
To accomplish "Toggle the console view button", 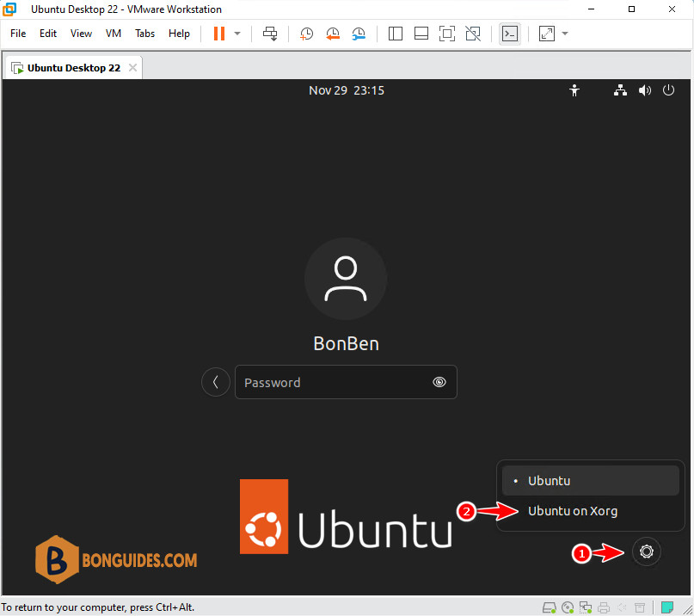I will [510, 34].
